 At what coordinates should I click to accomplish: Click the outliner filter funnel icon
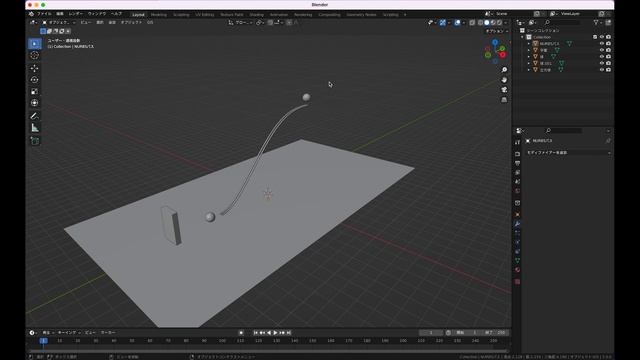[596, 22]
